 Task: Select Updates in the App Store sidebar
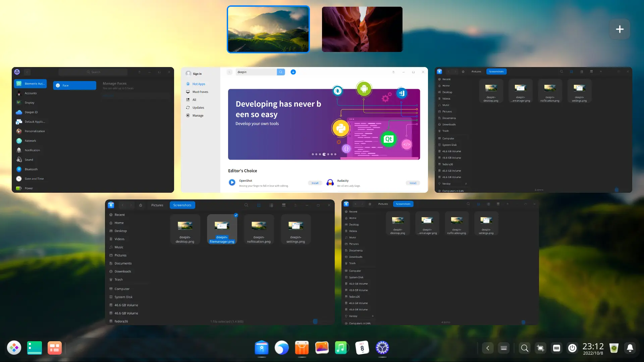click(198, 108)
